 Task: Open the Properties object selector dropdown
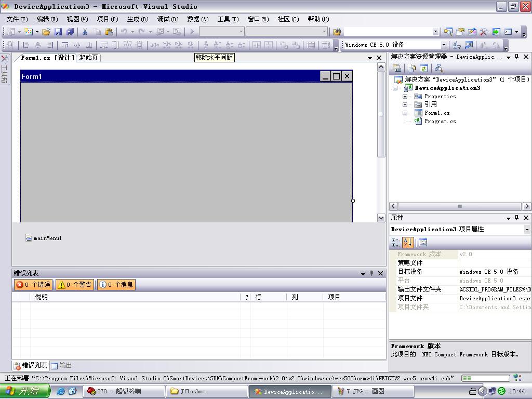527,230
